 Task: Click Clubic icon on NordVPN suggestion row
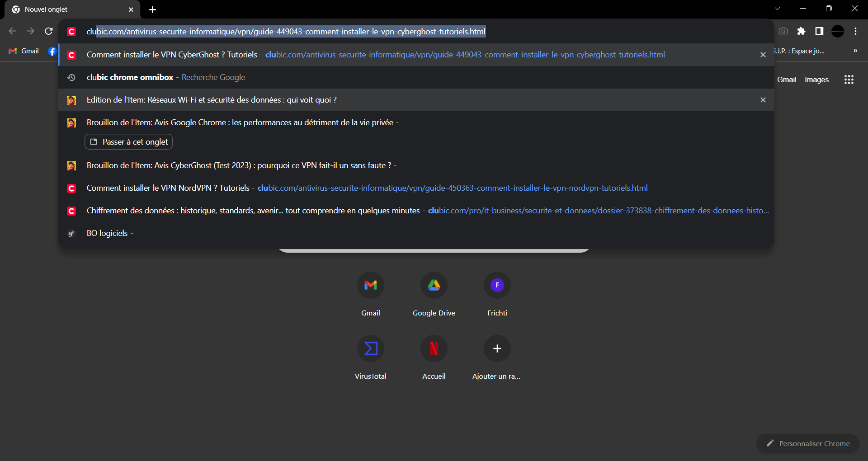71,188
